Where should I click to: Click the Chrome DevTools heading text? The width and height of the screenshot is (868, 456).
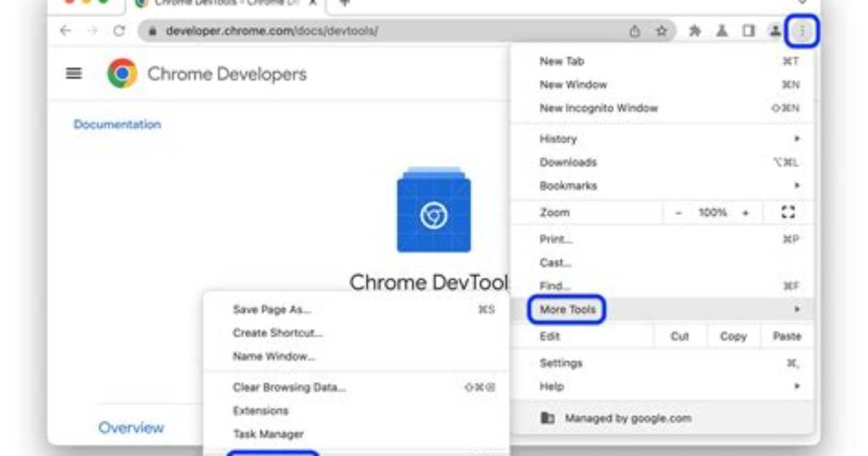428,282
